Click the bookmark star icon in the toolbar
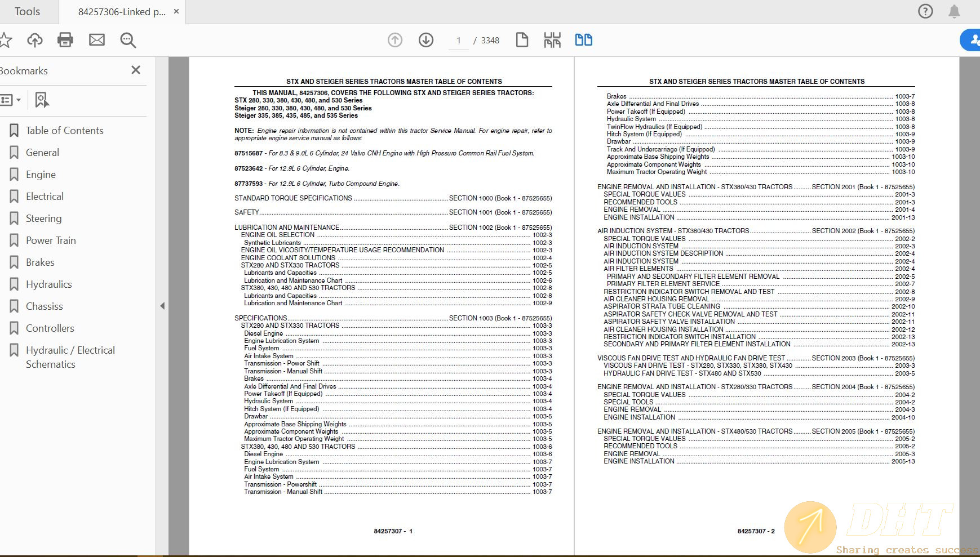 [5, 40]
